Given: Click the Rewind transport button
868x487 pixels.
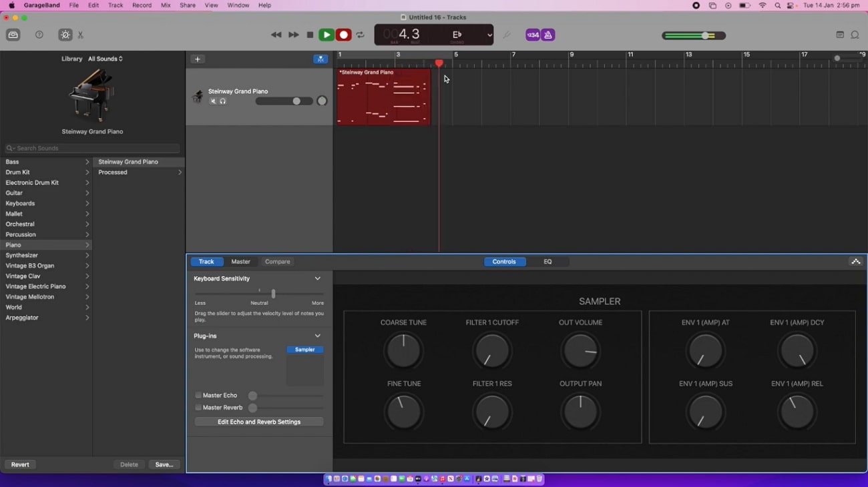Looking at the screenshot, I should click(276, 35).
